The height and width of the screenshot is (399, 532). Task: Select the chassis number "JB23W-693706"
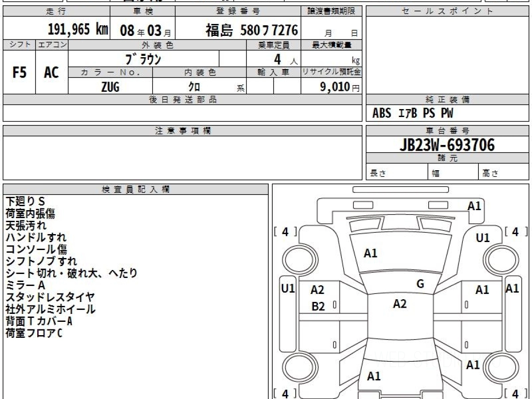[447, 145]
